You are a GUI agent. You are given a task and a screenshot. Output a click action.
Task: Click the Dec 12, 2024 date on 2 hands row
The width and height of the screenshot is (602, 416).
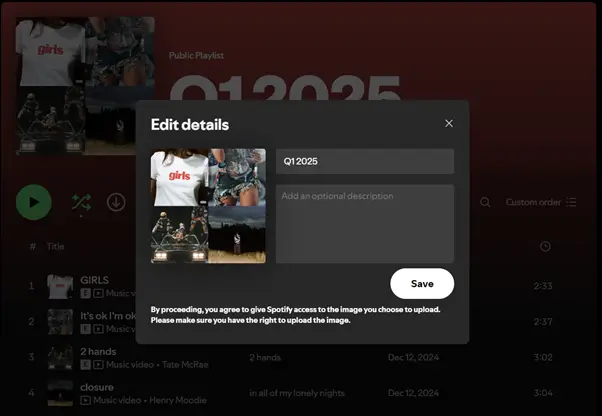[413, 357]
